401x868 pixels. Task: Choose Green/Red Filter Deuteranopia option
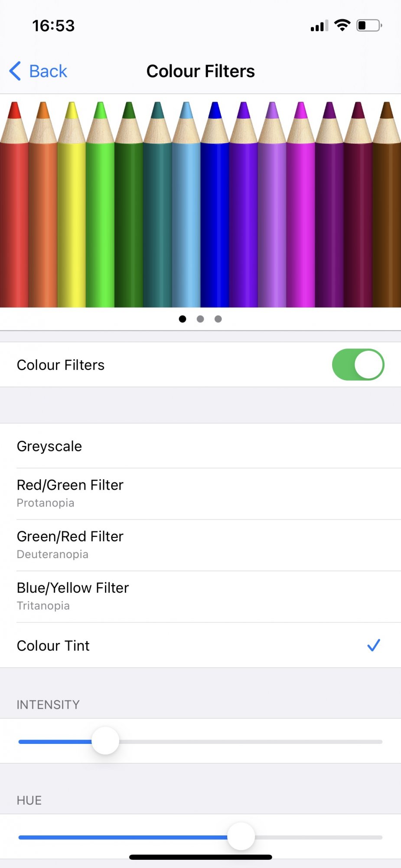[x=200, y=545]
